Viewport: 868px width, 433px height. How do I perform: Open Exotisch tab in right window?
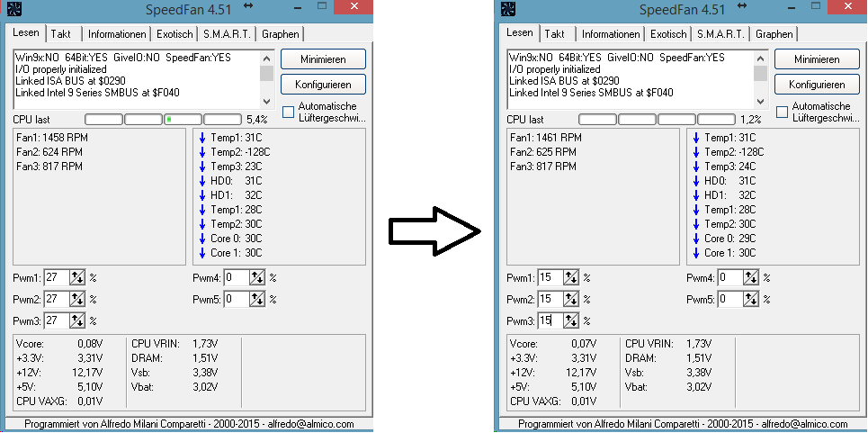(668, 34)
